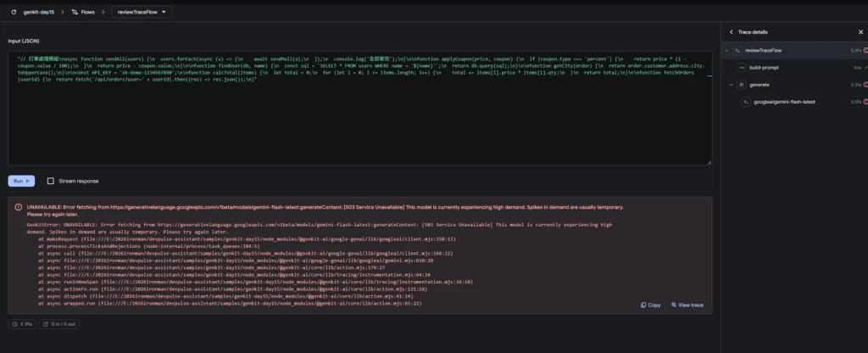Click the Trace details heading

(x=753, y=32)
